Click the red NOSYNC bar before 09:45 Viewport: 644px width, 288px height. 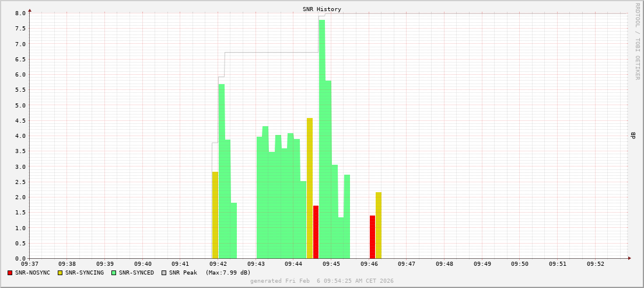tap(316, 232)
